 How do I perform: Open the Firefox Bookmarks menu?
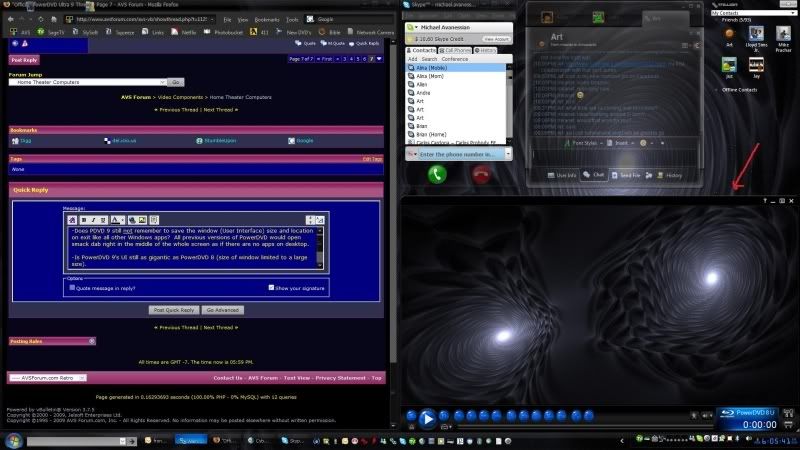pos(267,19)
